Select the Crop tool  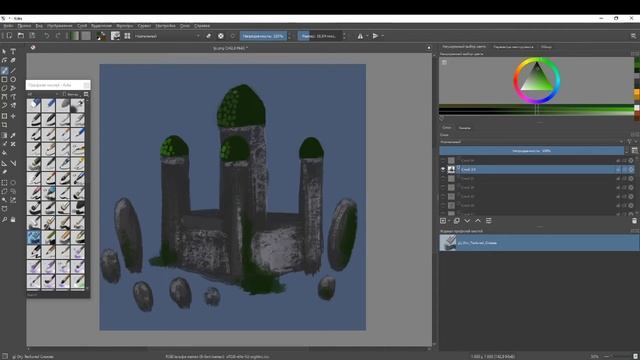point(4,125)
